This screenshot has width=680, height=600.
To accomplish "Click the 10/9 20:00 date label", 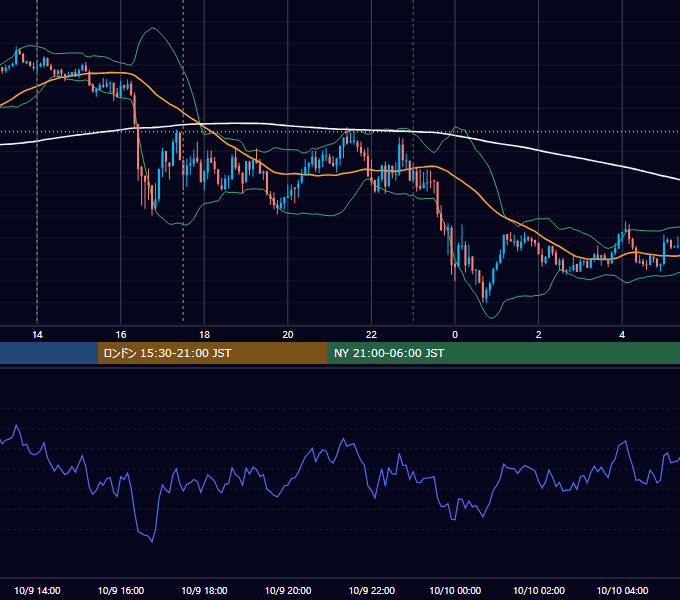I will [288, 590].
